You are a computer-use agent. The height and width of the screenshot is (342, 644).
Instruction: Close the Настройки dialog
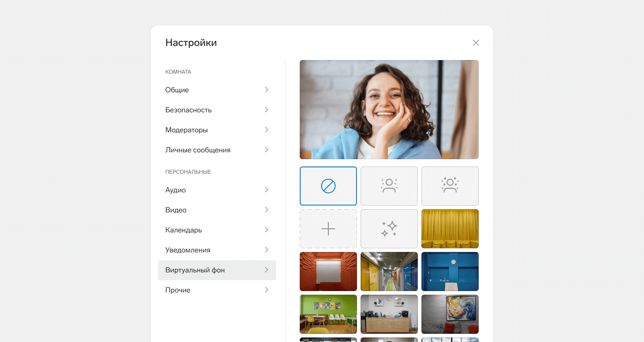tap(476, 43)
